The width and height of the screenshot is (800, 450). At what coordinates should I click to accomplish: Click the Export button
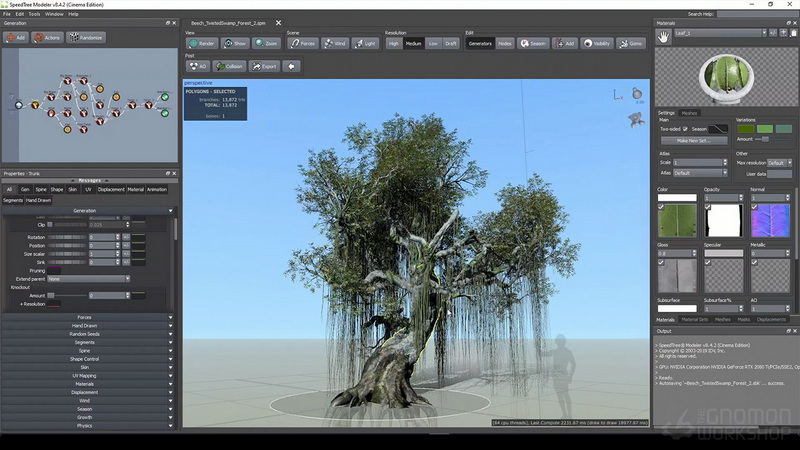(264, 66)
